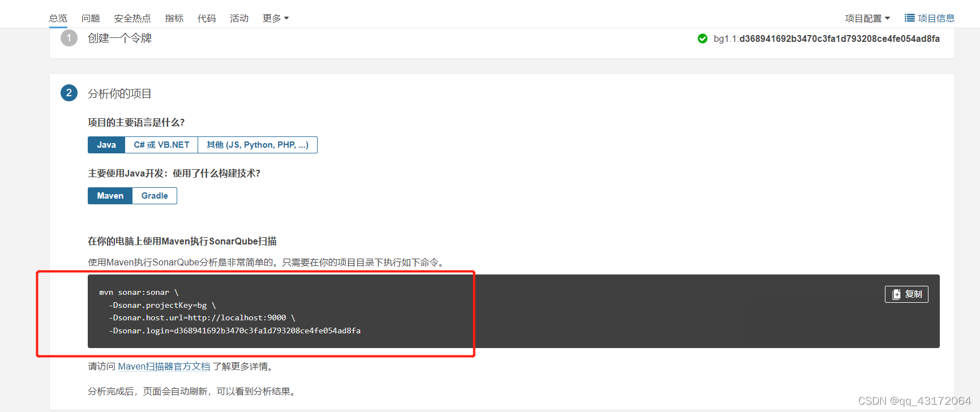Click the 分析你的项目 step heading
980x412 pixels.
coord(119,93)
